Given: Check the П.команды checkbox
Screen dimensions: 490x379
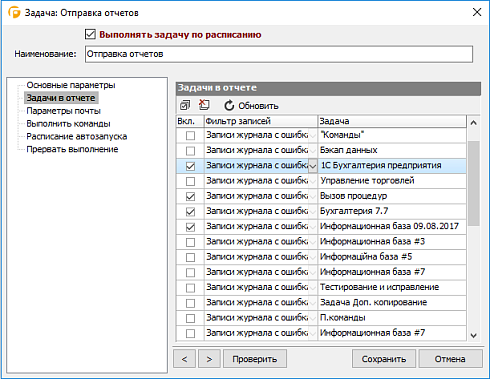Looking at the screenshot, I should coord(190,318).
